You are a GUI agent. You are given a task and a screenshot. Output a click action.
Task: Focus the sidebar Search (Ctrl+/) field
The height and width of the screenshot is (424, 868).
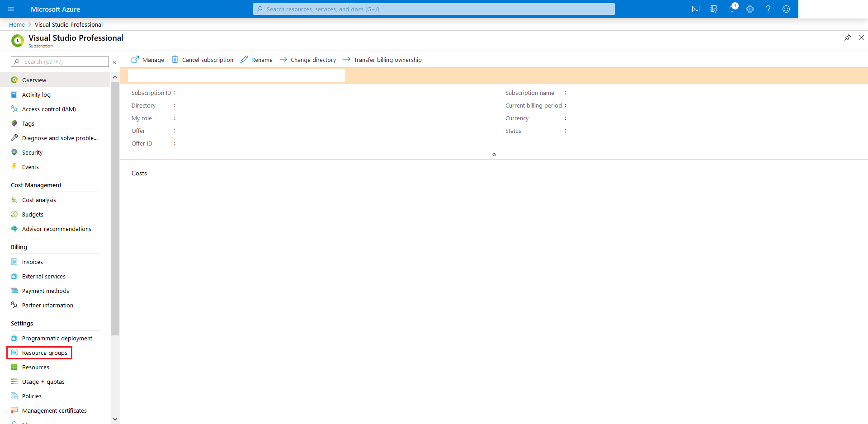click(x=60, y=61)
